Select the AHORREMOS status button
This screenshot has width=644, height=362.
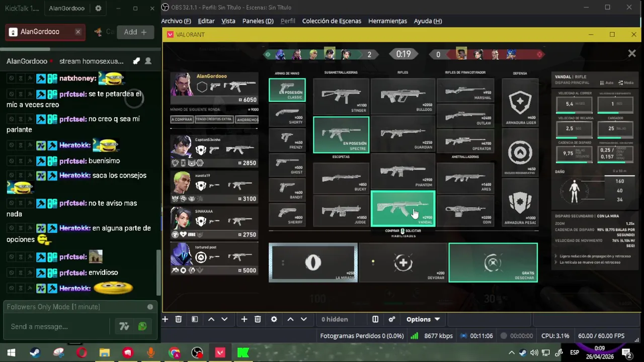click(247, 119)
